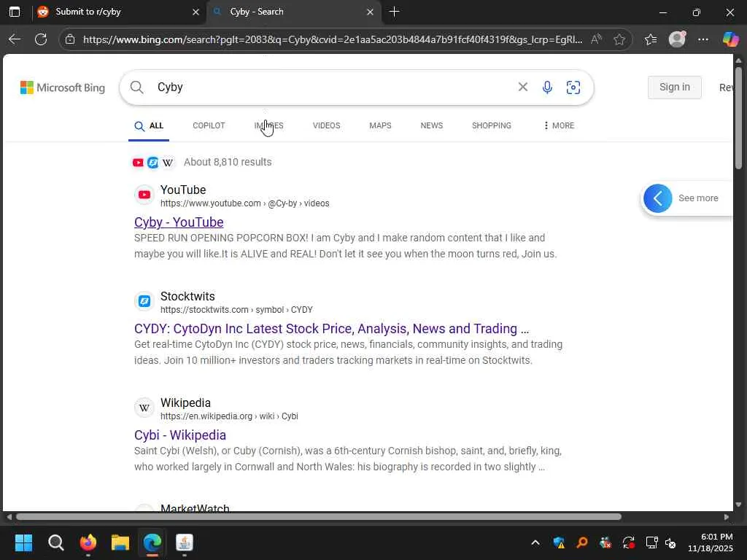The image size is (747, 560).
Task: Click the vertical page scrollbar thumb
Action: click(x=738, y=117)
